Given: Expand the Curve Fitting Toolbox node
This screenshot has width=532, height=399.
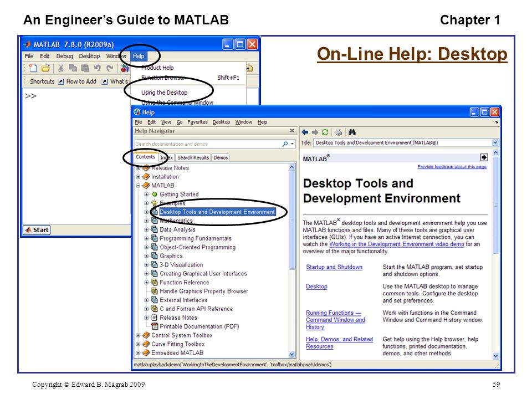Looking at the screenshot, I should click(138, 344).
